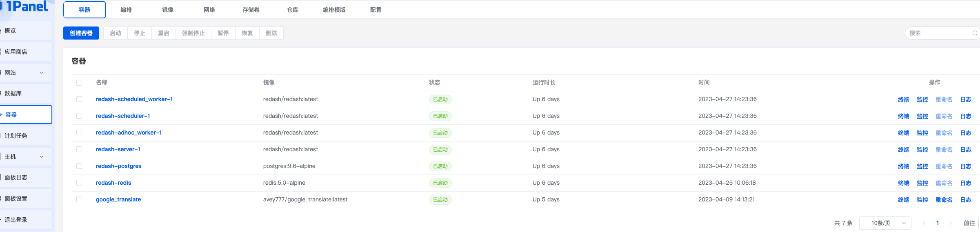The width and height of the screenshot is (980, 232).
Task: Expand the 主机 sidebar submenu
Action: pyautogui.click(x=42, y=157)
